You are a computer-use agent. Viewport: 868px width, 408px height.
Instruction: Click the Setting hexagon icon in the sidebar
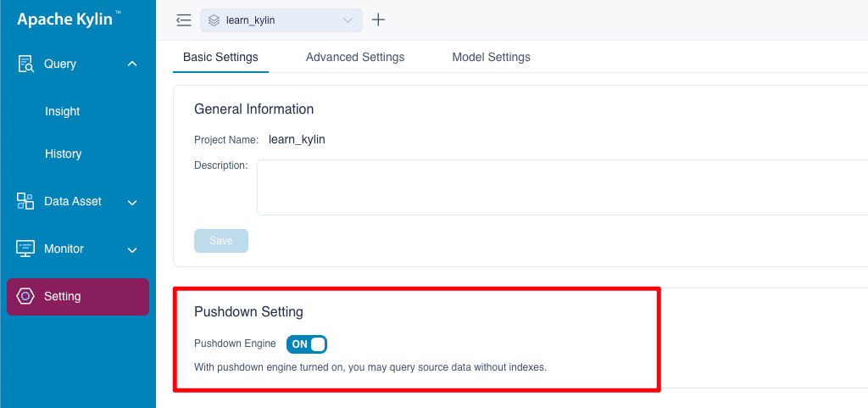coord(25,296)
